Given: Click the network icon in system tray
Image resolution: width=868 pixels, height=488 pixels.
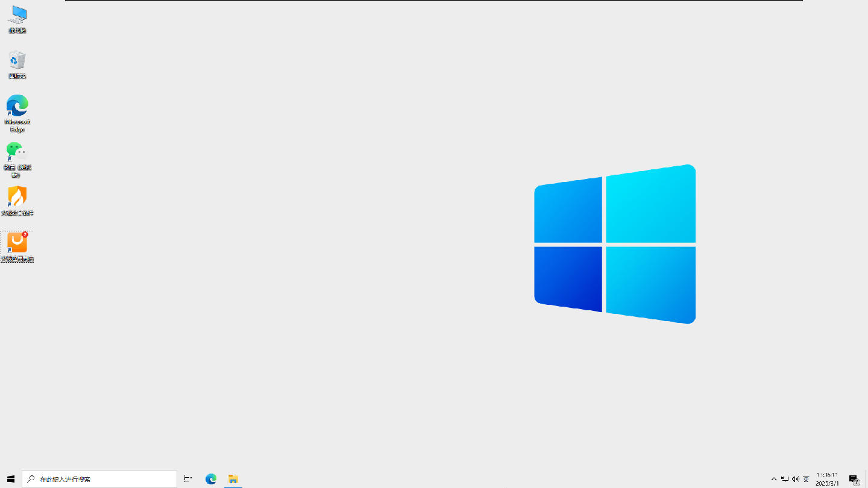Looking at the screenshot, I should (785, 479).
